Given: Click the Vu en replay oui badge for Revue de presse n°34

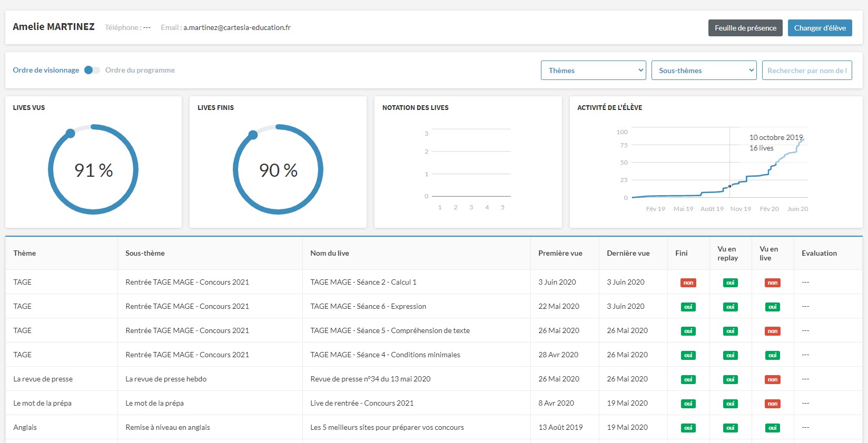Looking at the screenshot, I should pos(730,379).
